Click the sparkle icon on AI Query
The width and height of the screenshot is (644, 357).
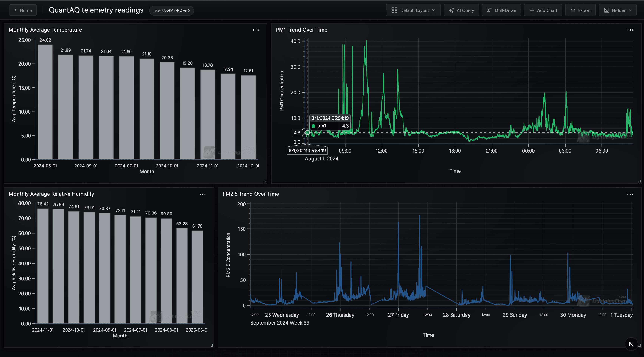coord(451,10)
